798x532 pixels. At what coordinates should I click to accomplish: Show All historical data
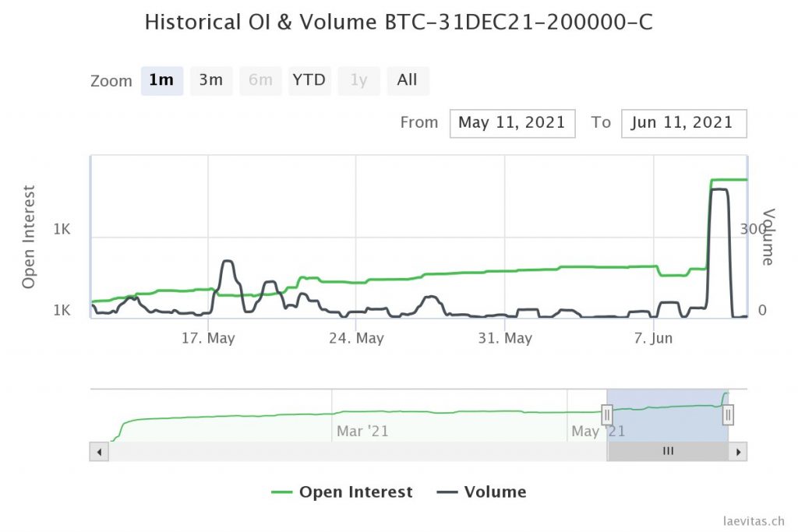point(407,80)
